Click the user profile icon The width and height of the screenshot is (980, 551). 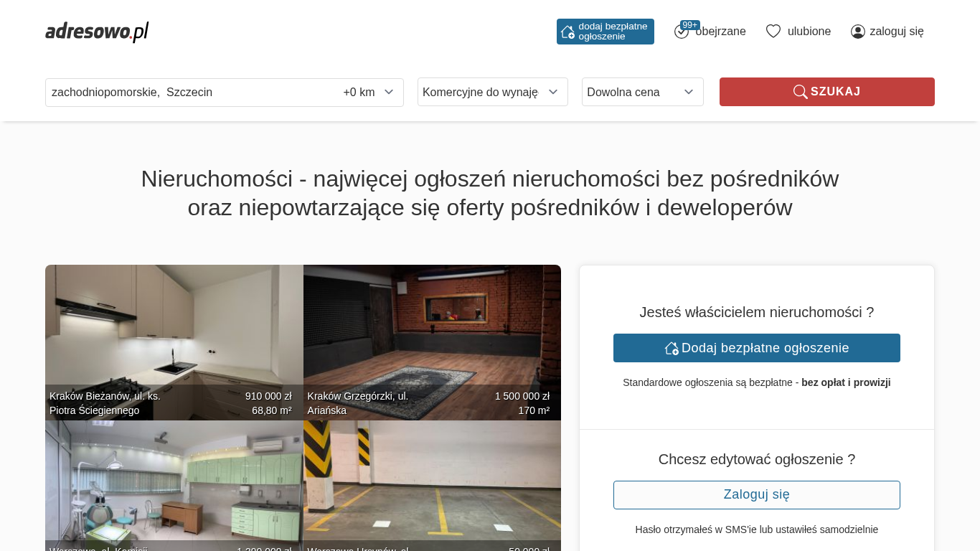click(857, 32)
